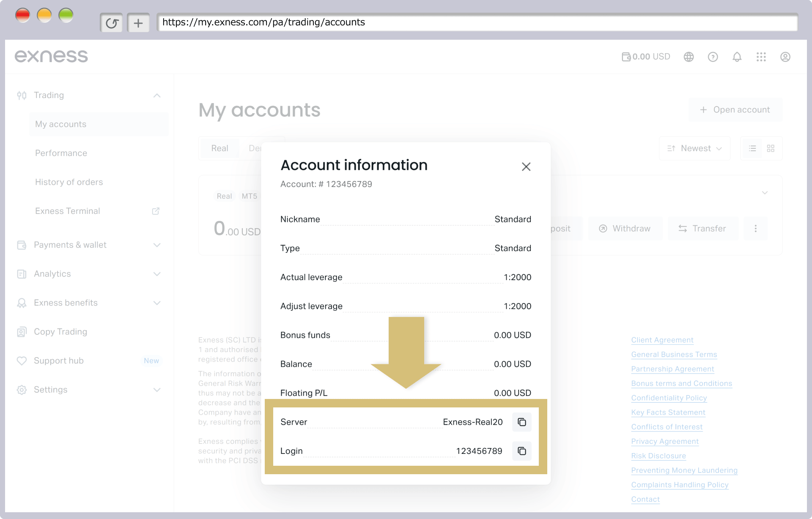Open the Partnership Agreement link

click(672, 369)
